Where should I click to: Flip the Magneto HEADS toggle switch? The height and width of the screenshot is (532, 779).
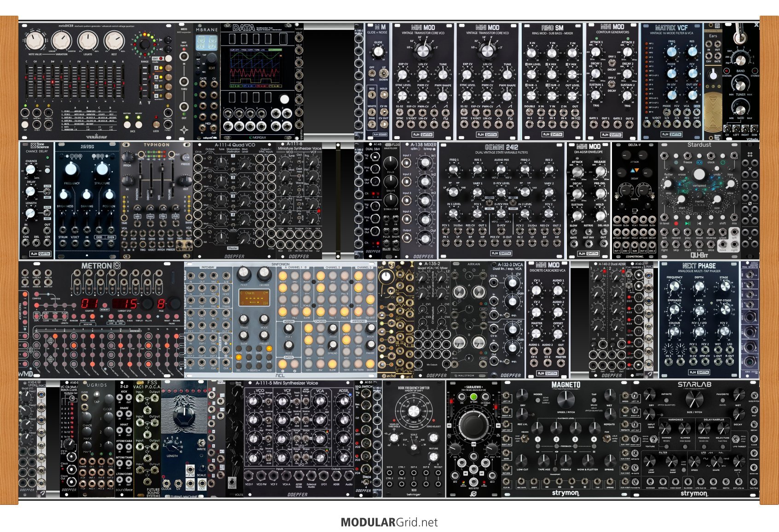pos(525,439)
